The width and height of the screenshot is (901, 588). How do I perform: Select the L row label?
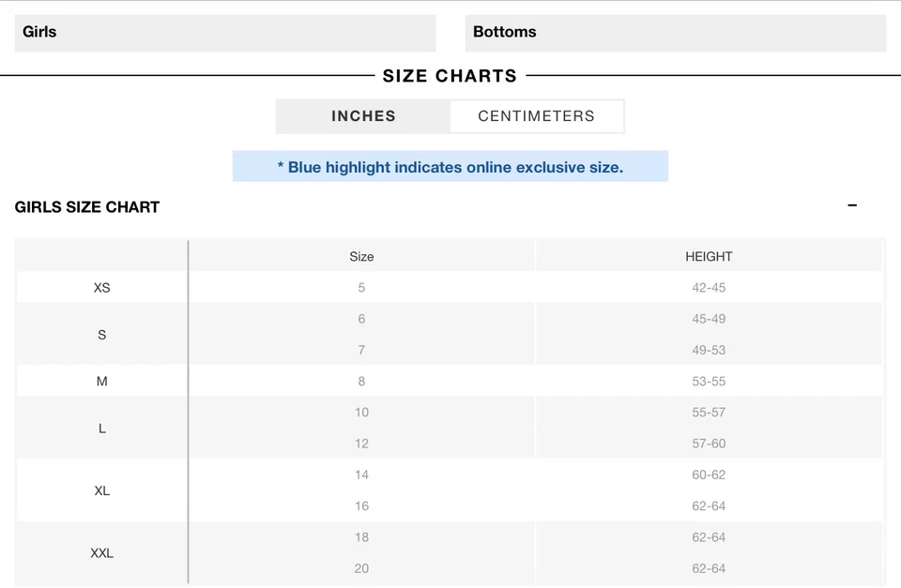click(102, 429)
